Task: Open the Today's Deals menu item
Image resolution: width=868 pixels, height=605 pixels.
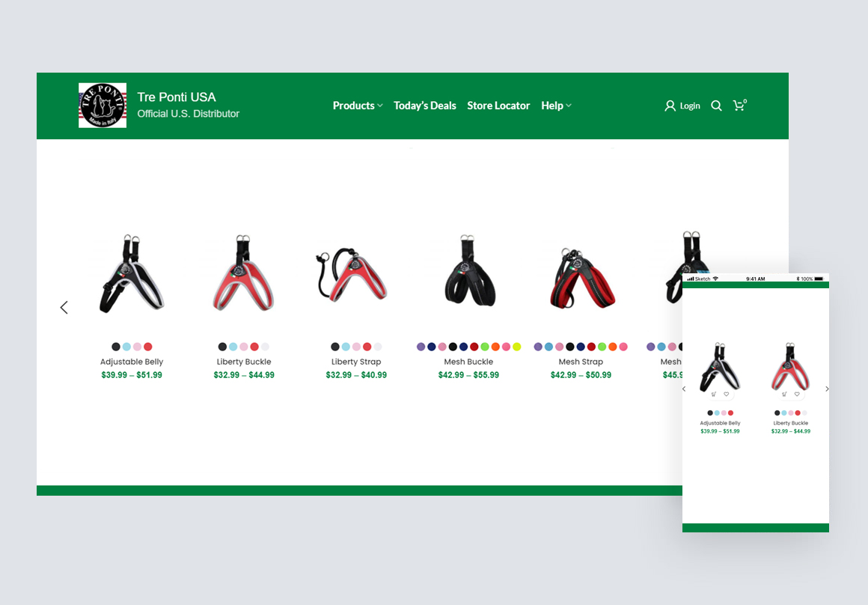Action: pyautogui.click(x=424, y=106)
